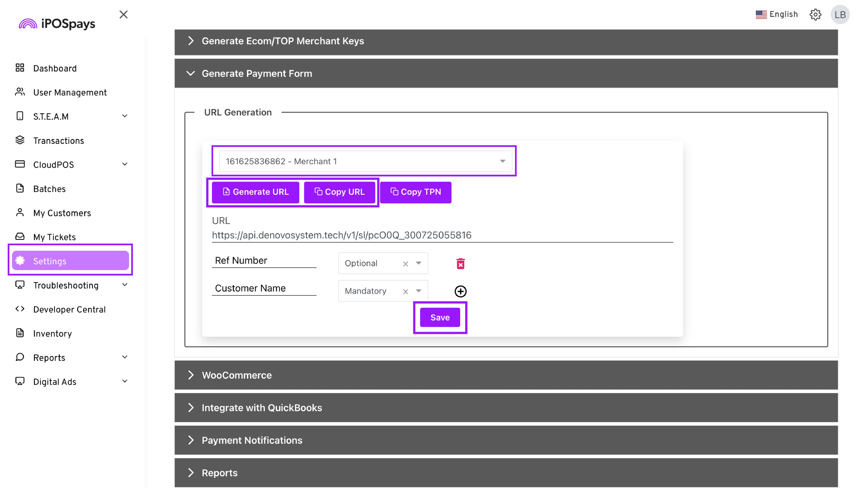
Task: Click the Generate URL button
Action: tap(255, 192)
